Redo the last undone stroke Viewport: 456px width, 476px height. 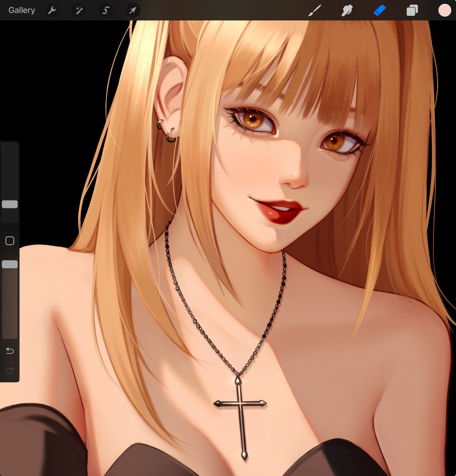coord(10,370)
